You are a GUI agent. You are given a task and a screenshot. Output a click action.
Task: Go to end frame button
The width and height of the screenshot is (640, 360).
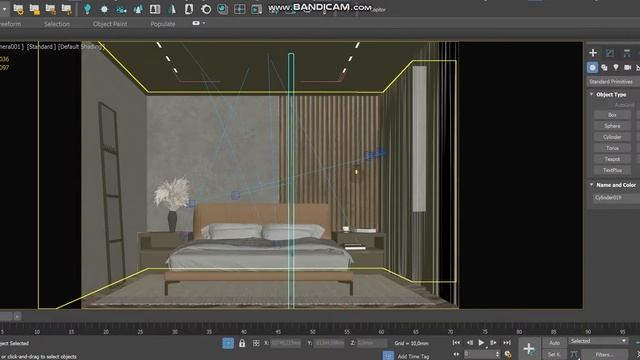(x=507, y=342)
